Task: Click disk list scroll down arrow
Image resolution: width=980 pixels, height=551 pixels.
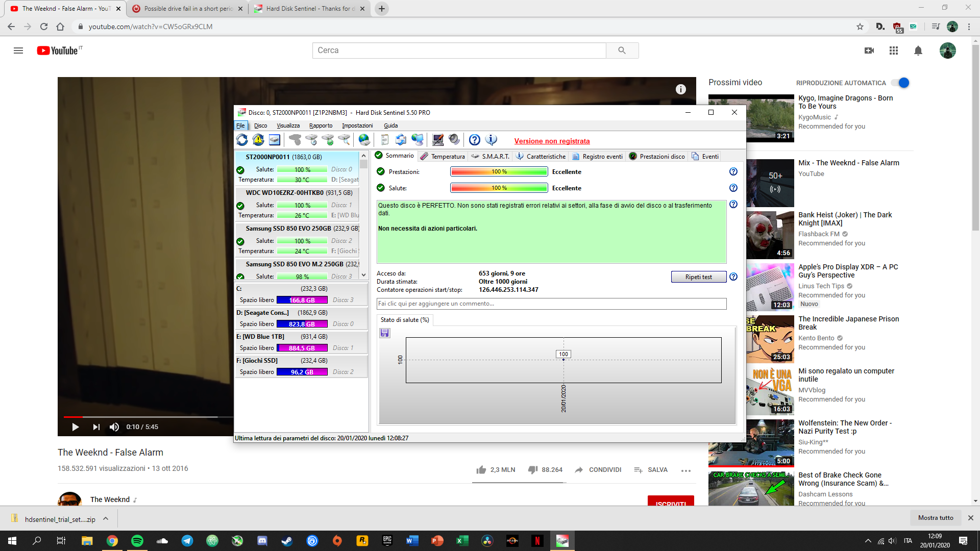Action: tap(363, 275)
